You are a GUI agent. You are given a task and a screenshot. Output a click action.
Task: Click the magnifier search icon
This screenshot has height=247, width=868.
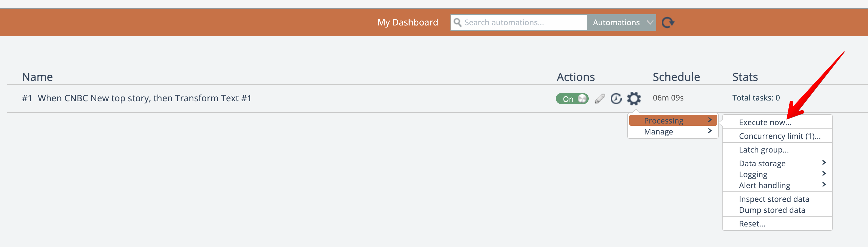(x=457, y=22)
